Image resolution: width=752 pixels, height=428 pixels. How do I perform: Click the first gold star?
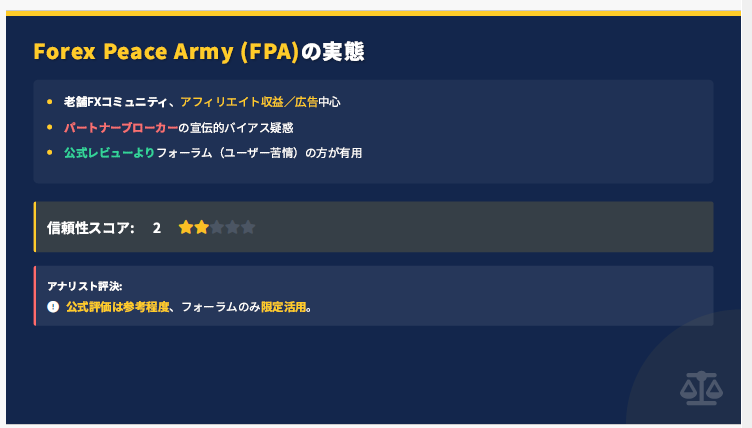[186, 227]
